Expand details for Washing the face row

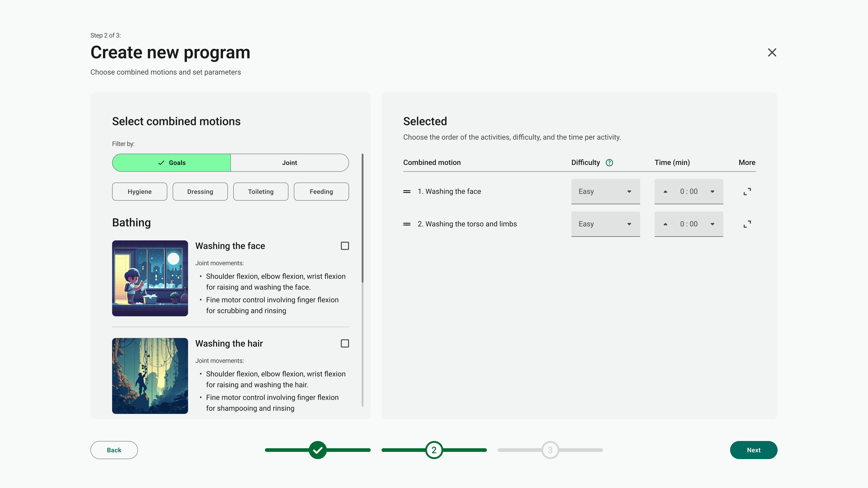[x=747, y=191]
